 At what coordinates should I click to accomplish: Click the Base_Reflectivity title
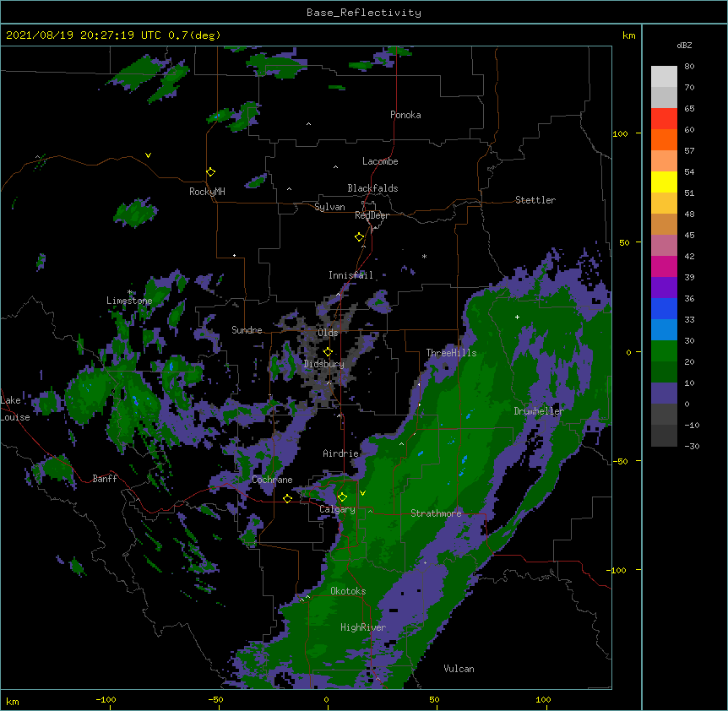[364, 13]
